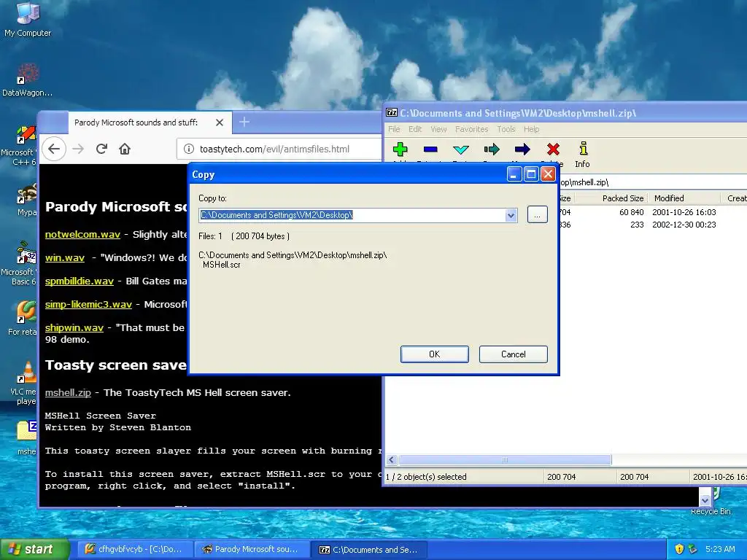Expand the Copy to path dropdown
The height and width of the screenshot is (560, 747).
[x=511, y=215]
